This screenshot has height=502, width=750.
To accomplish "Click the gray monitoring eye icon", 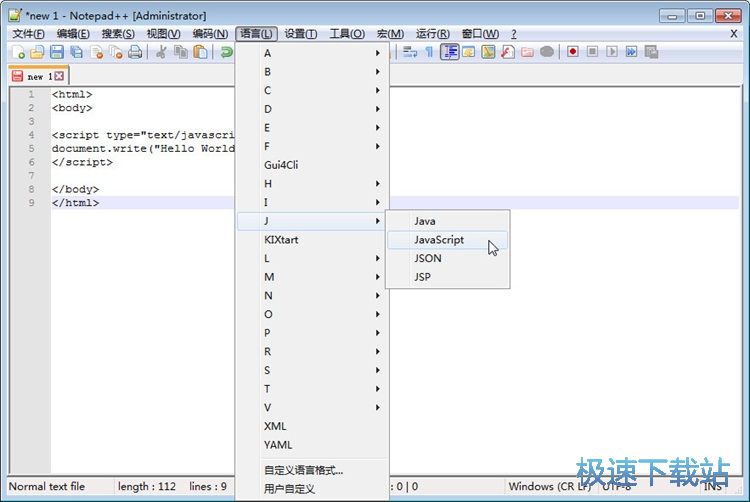I will tap(547, 52).
